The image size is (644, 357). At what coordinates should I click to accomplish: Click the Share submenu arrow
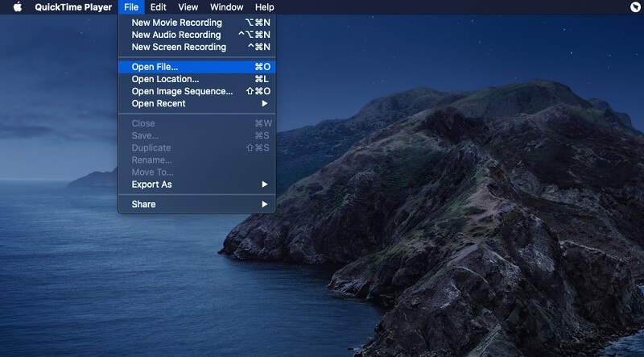(265, 205)
